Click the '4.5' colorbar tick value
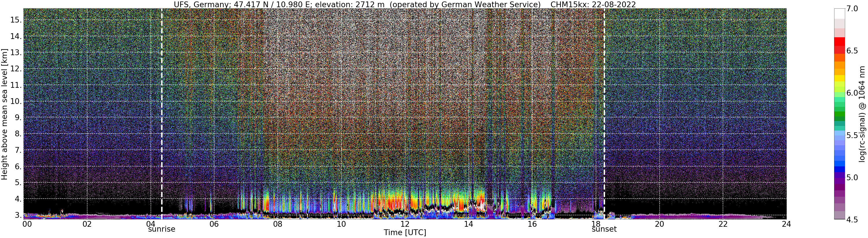Viewport: 868px width, 238px height. 852,219
